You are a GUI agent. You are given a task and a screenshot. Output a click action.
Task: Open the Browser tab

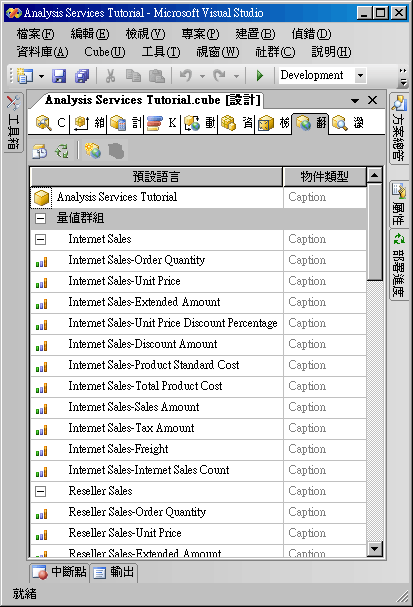tap(348, 123)
